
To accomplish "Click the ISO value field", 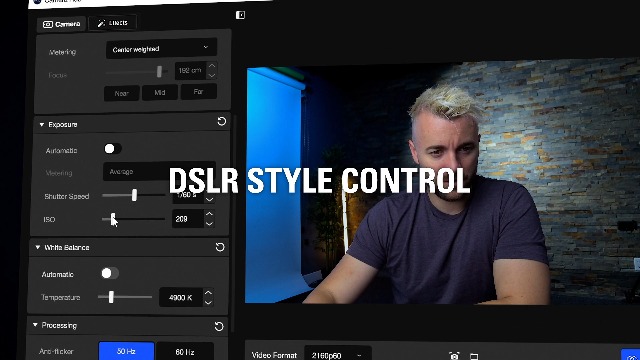I will pos(187,219).
